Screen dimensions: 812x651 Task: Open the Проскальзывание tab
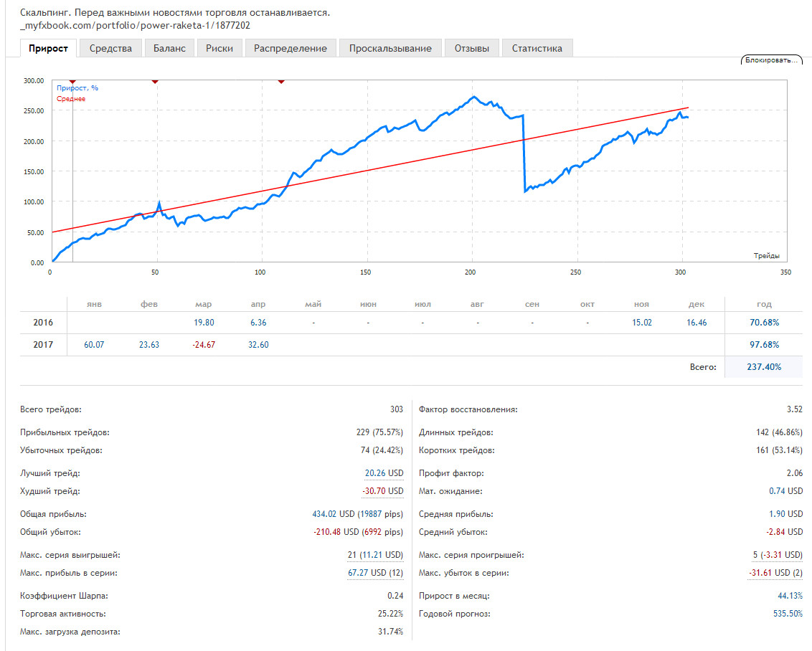click(390, 48)
